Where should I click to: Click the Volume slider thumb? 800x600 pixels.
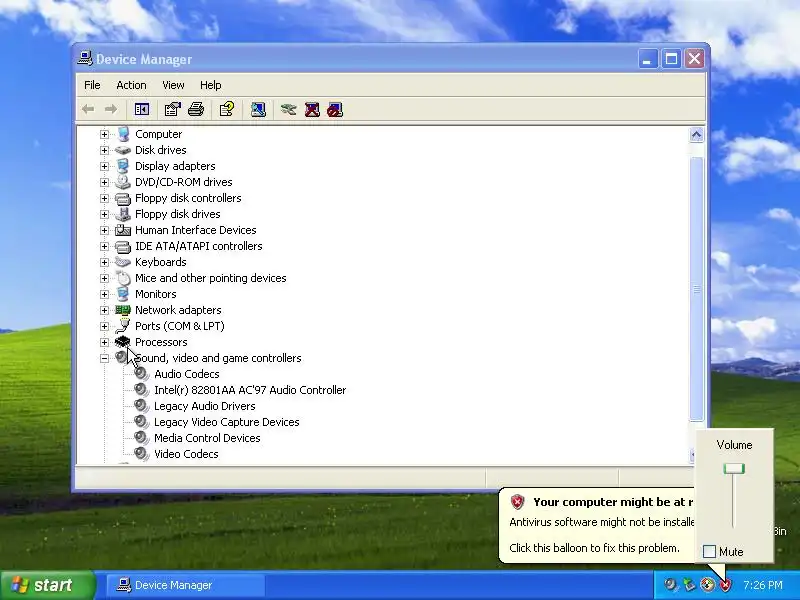734,468
